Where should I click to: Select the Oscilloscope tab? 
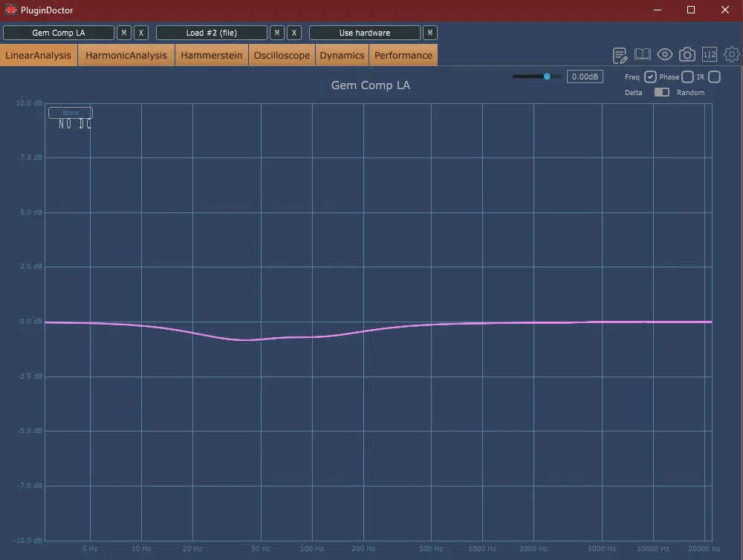tap(282, 55)
